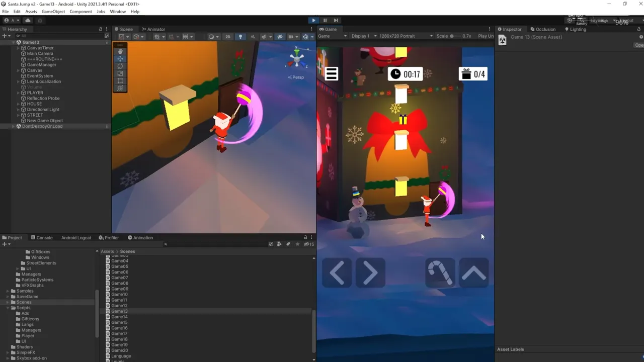The width and height of the screenshot is (644, 362).
Task: Click the favorites star icon in Project panel
Action: (297, 244)
